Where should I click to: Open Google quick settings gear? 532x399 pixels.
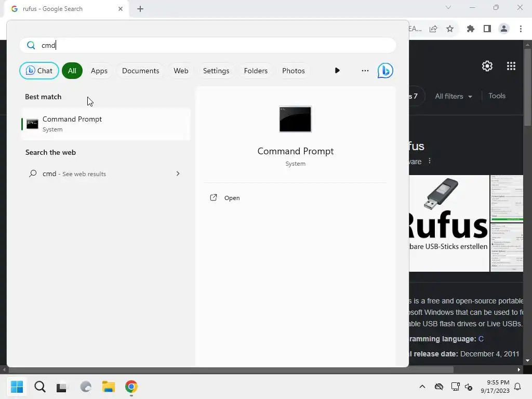(x=487, y=66)
